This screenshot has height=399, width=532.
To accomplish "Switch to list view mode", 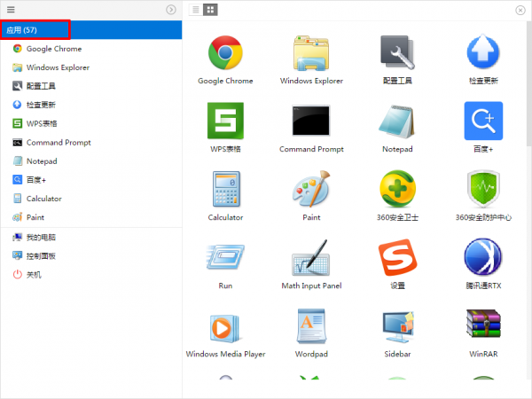I will pos(196,10).
